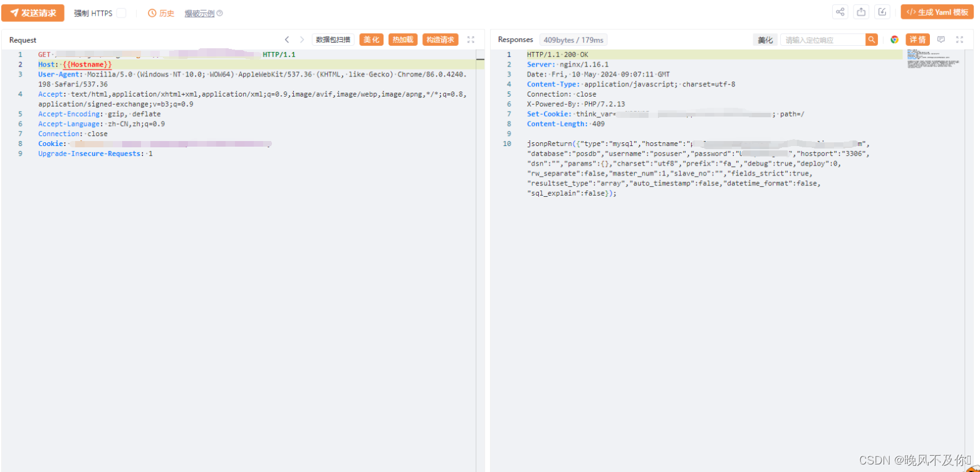
Task: Expand the Request panel to fullscreen
Action: [471, 39]
